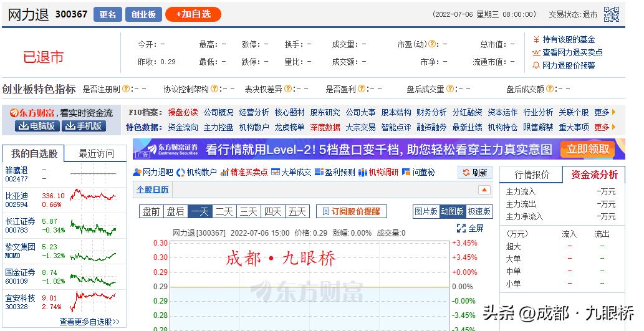Select 四天 chart period
The width and height of the screenshot is (644, 331).
(x=272, y=211)
